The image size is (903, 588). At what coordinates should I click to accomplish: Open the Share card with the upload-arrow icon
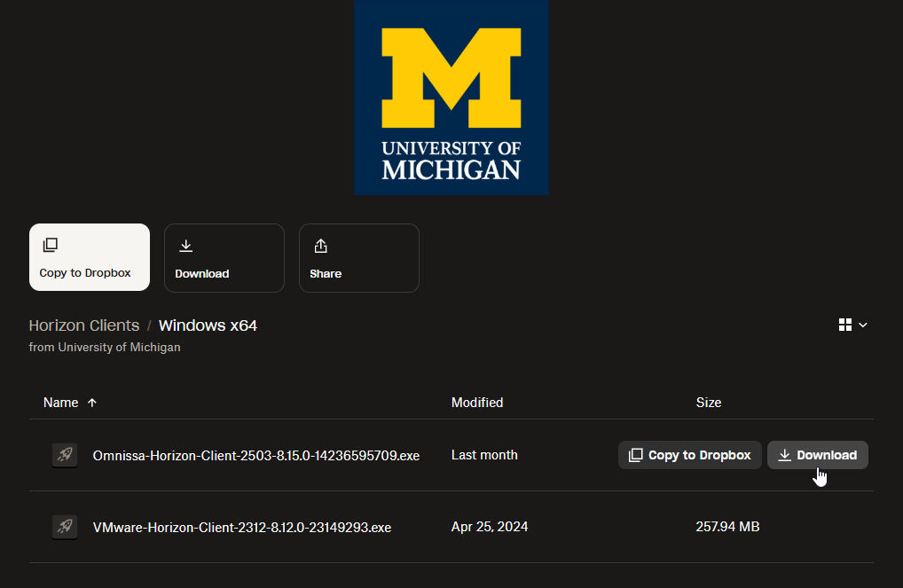(x=358, y=257)
